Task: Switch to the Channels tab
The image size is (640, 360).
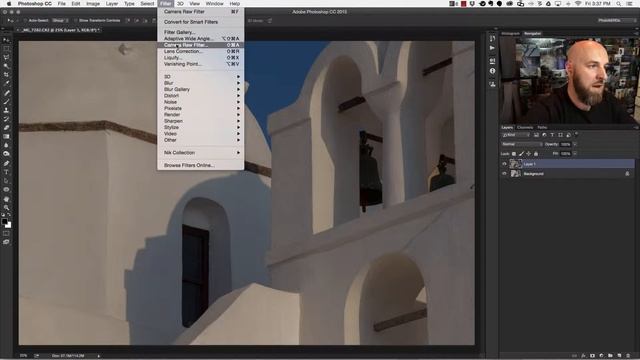Action: tap(525, 127)
